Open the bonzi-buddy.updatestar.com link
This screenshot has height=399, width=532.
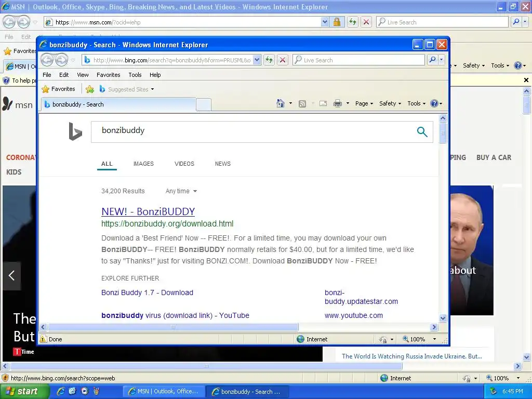coord(361,297)
